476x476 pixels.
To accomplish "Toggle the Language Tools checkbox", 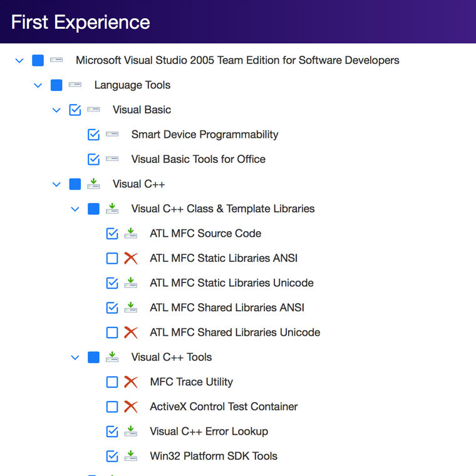I will tap(56, 85).
